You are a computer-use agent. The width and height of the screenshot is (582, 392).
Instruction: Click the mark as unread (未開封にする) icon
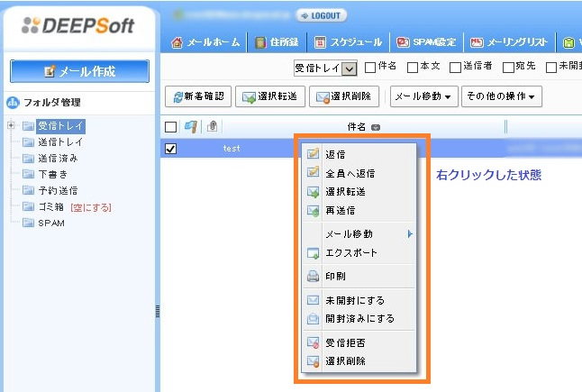313,300
